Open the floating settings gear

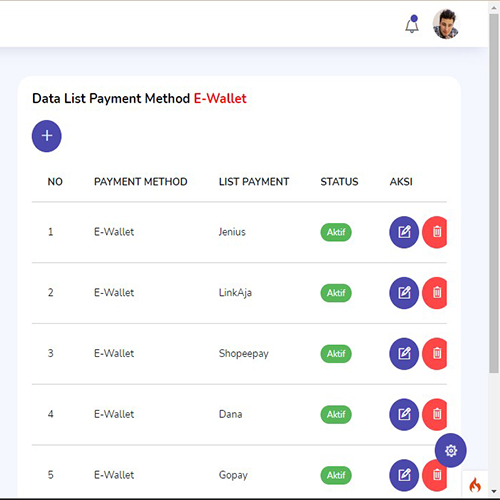(x=451, y=450)
